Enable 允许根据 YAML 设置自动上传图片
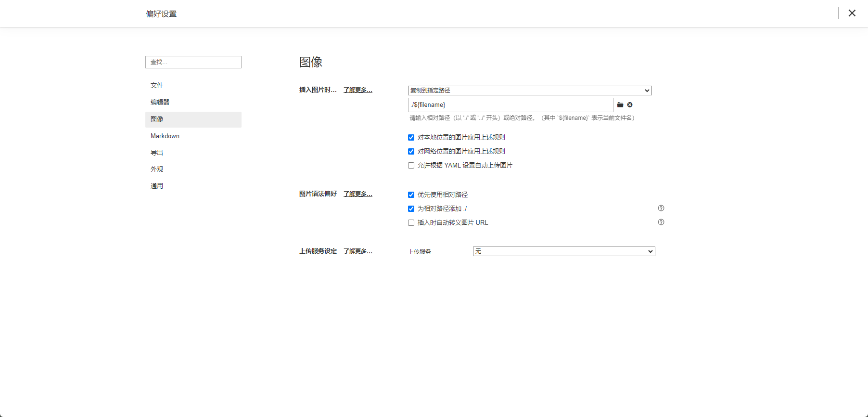 click(411, 166)
